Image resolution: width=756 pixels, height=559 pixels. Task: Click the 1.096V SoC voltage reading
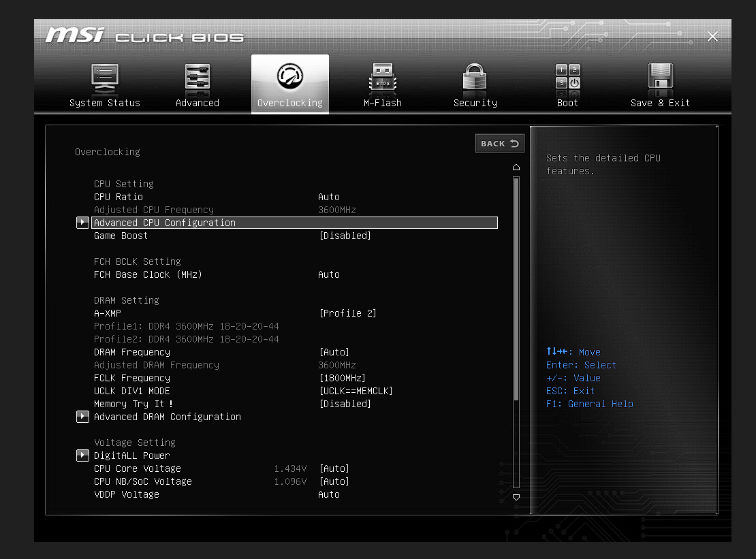(290, 481)
